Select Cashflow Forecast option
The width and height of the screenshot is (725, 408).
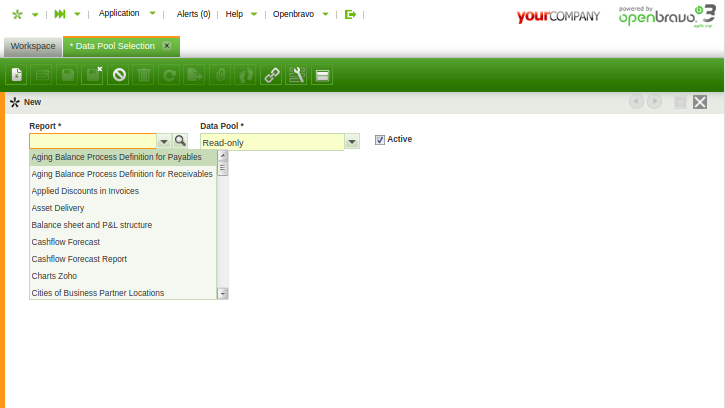(x=123, y=242)
